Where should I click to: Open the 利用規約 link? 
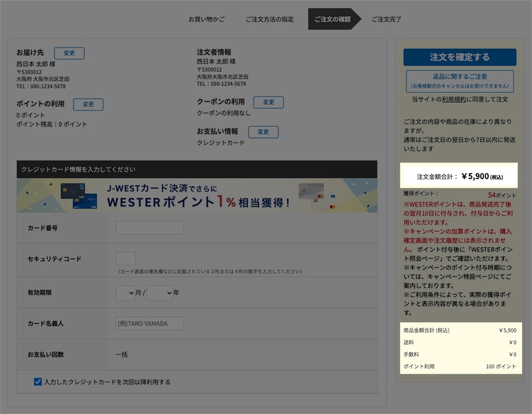point(453,99)
